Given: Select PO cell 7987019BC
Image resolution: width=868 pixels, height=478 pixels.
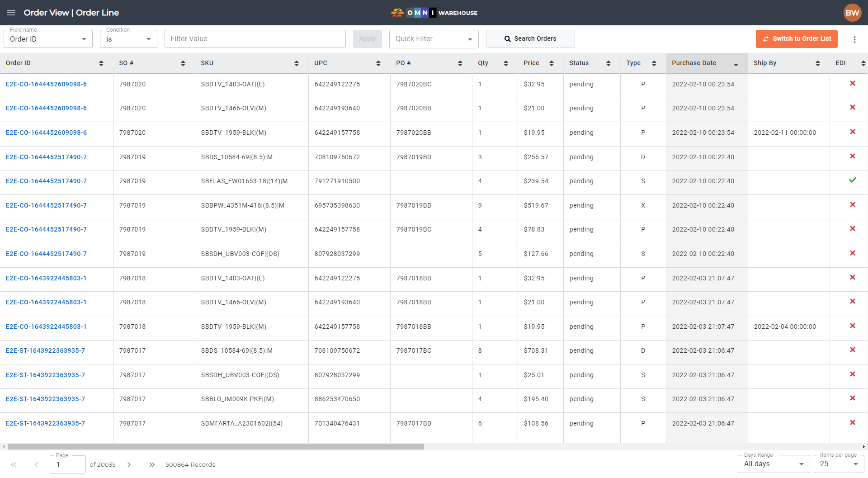Looking at the screenshot, I should click(x=414, y=229).
